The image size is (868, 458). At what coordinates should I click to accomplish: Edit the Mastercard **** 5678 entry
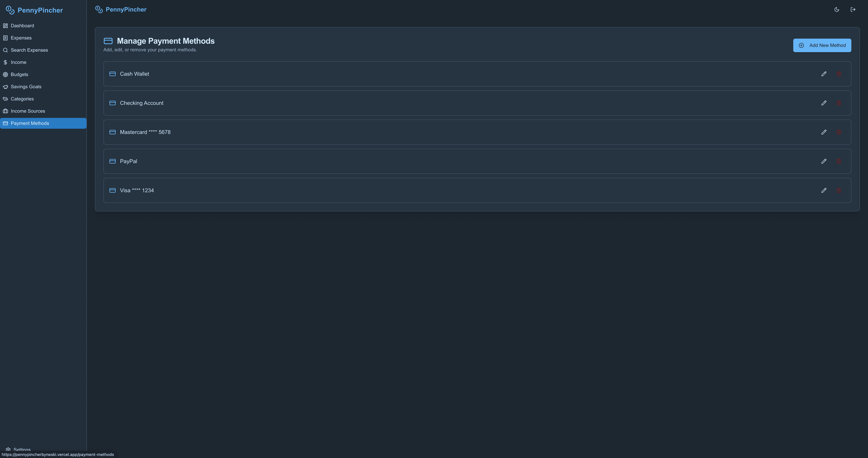pos(823,132)
